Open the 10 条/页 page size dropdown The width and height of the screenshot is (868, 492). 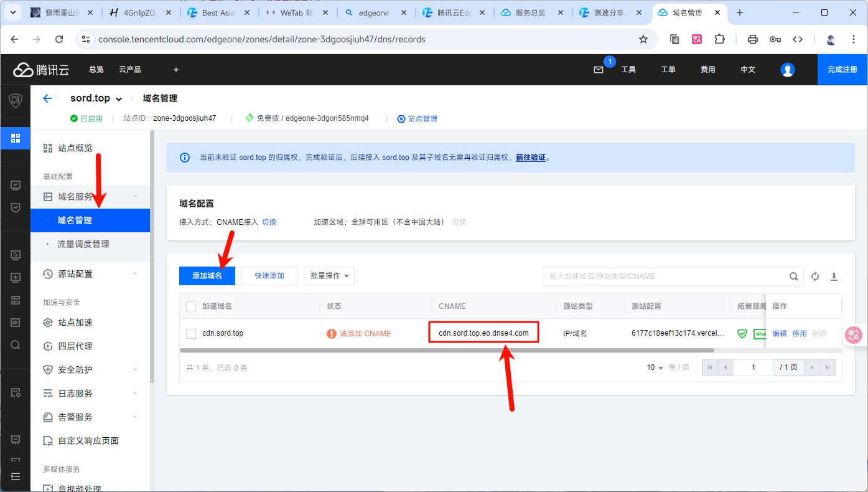[x=655, y=367]
